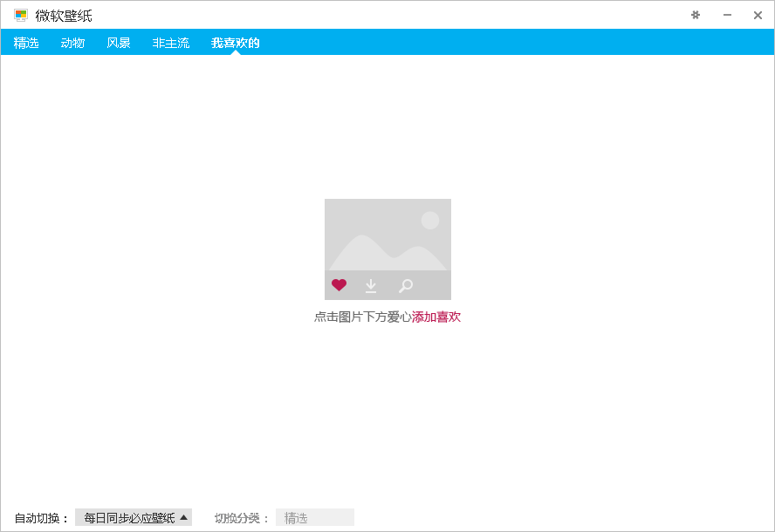Screen dimensions: 775x532
Task: Select the 我喜欢的 tab
Action: pos(236,43)
